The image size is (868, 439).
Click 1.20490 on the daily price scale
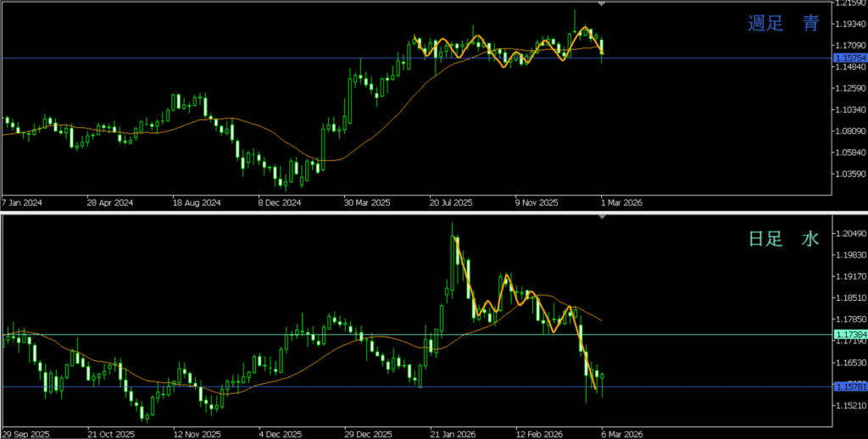pos(848,234)
